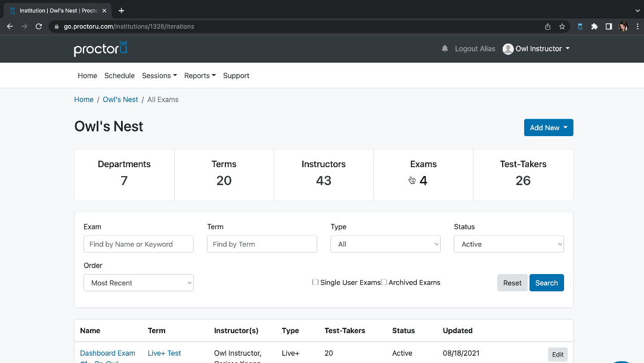
Task: Enable the Archived Exams checkbox
Action: click(x=383, y=282)
